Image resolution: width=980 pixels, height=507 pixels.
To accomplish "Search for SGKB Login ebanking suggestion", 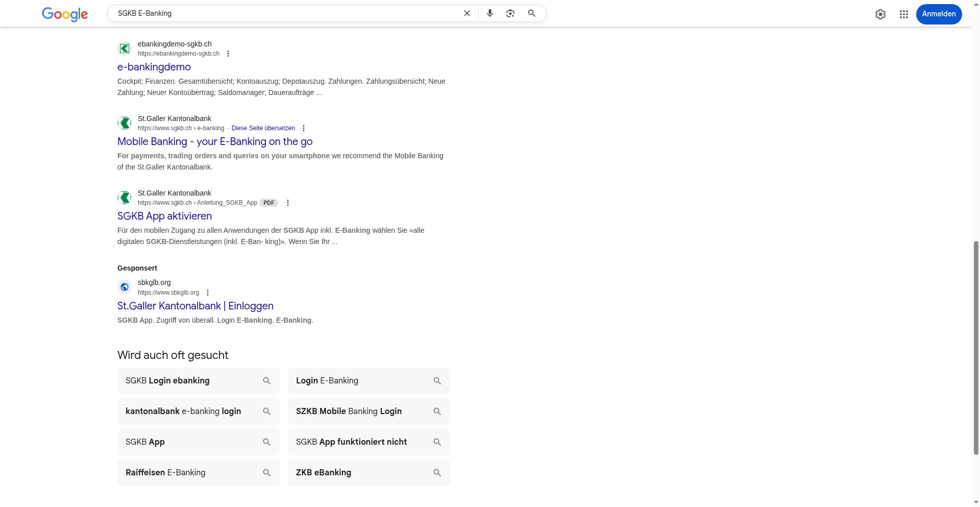I will (199, 381).
